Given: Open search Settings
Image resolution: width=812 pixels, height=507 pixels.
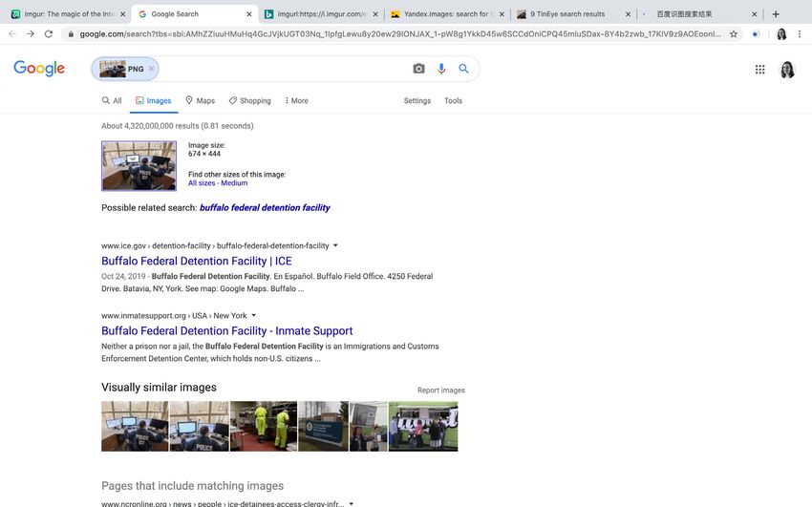Looking at the screenshot, I should 417,101.
